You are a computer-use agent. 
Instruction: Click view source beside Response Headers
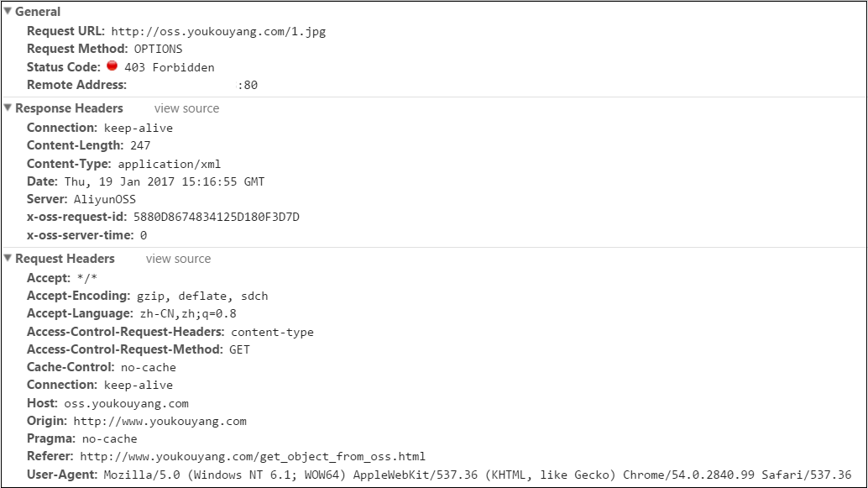[186, 108]
